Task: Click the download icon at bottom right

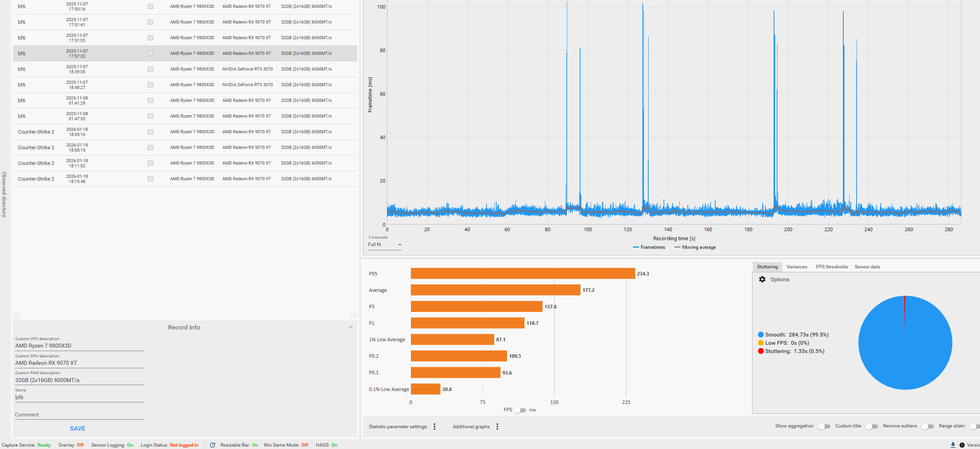Action: (953, 445)
